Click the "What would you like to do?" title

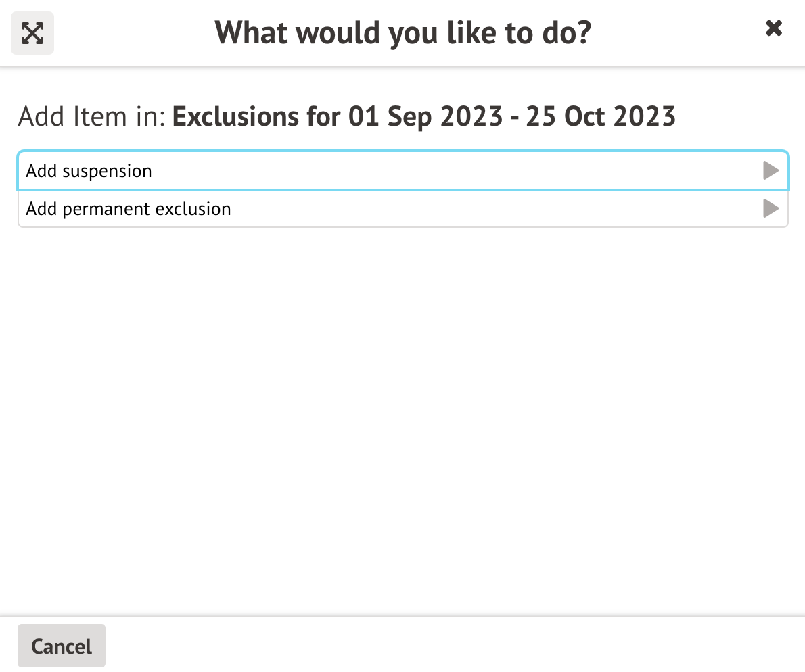click(403, 32)
